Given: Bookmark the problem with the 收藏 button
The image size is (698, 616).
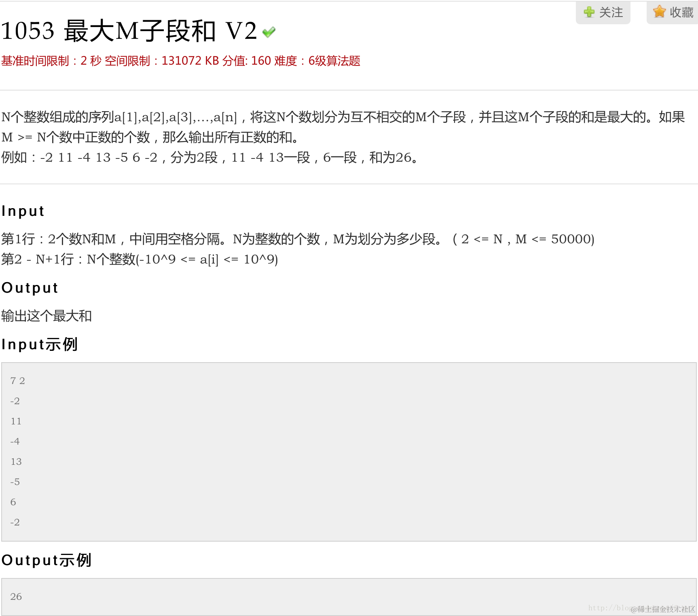Looking at the screenshot, I should point(672,12).
